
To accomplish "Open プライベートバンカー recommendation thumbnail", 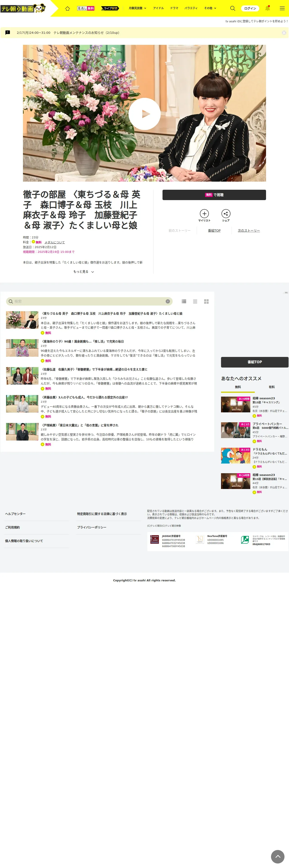I will pos(235,430).
